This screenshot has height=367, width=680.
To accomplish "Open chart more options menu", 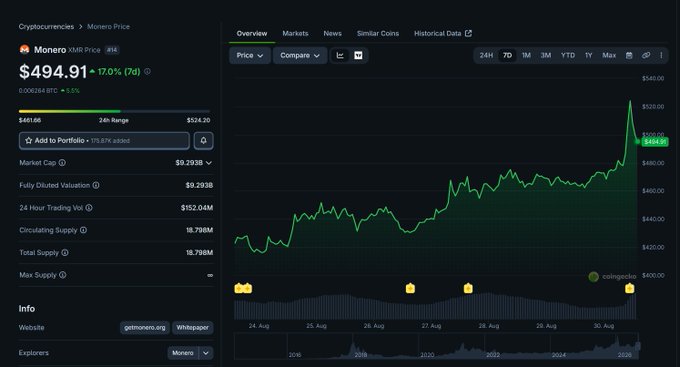I will pos(661,56).
